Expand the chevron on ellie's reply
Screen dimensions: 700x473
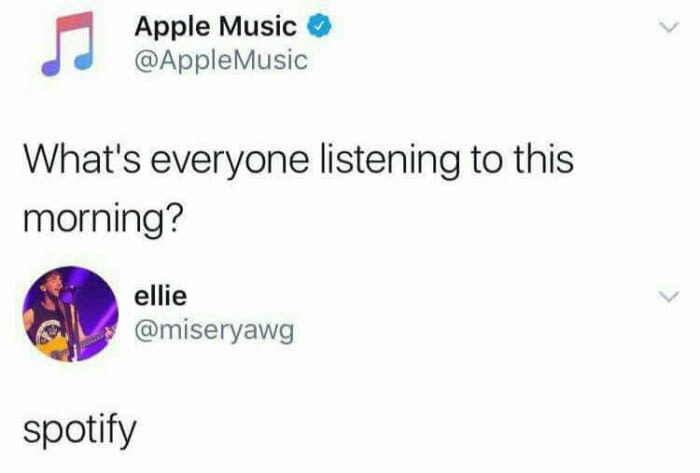tap(669, 296)
